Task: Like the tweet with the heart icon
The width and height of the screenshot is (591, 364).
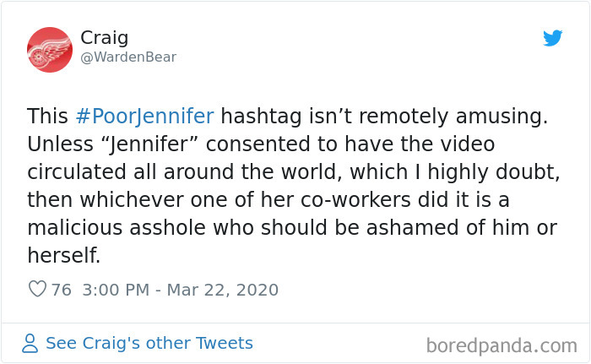Action: pyautogui.click(x=37, y=290)
